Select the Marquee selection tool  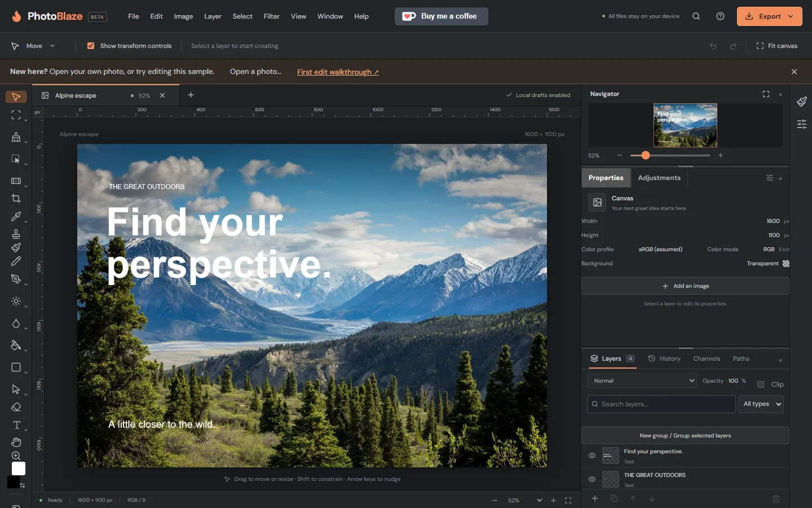(16, 115)
